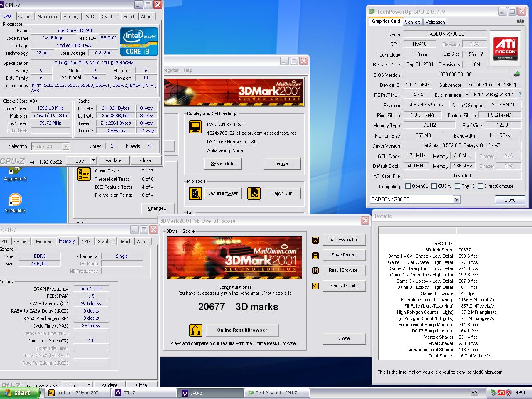Screen dimensions: 532x399
Task: Switch to the Sensors tab in GPU-Z
Action: click(x=413, y=22)
